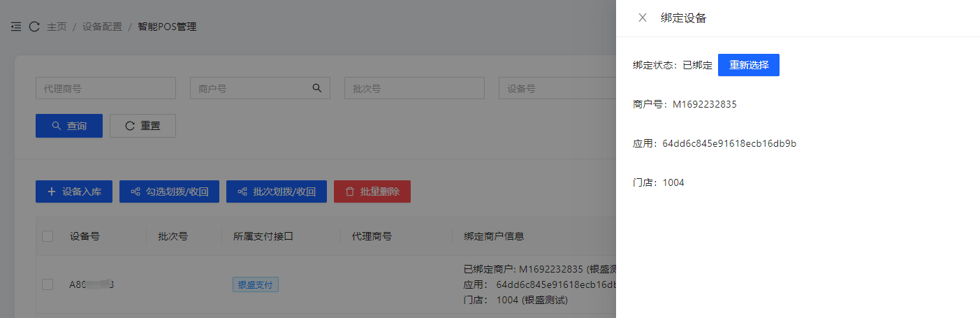Click the 重新选择 button
The height and width of the screenshot is (318, 980).
pos(748,65)
